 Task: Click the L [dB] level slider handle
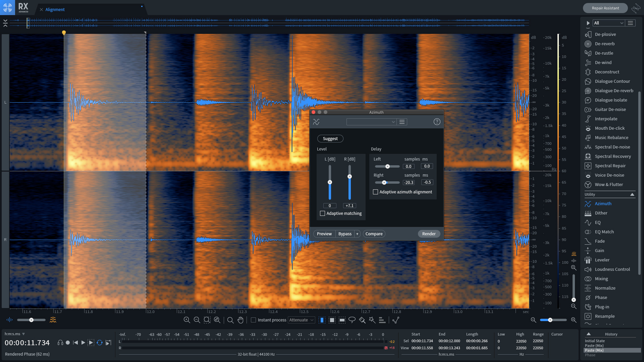(x=330, y=182)
